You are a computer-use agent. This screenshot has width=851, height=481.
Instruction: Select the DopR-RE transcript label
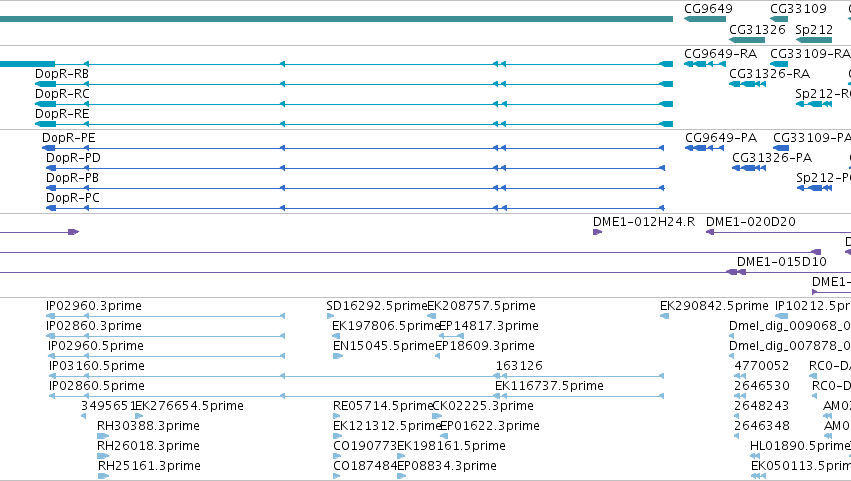coord(62,114)
